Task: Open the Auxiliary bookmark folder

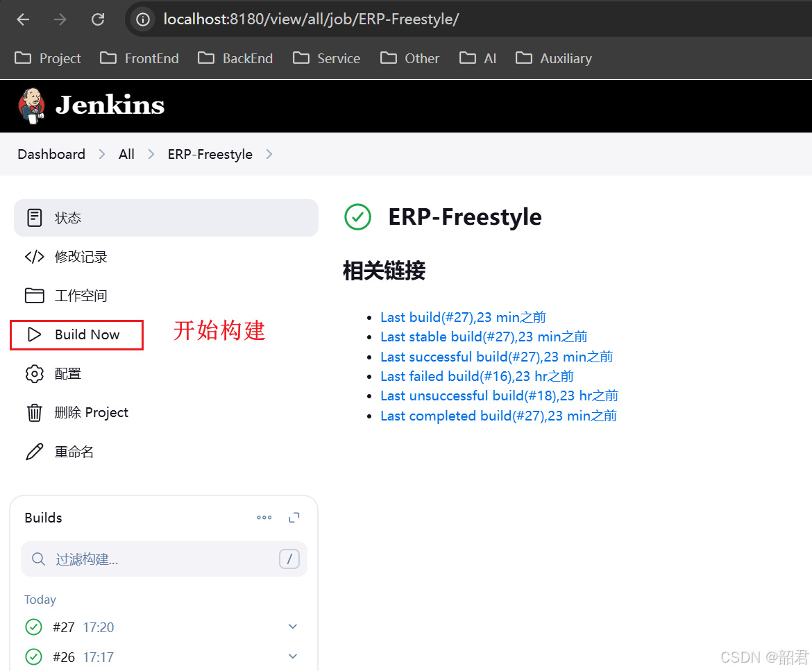Action: point(554,58)
